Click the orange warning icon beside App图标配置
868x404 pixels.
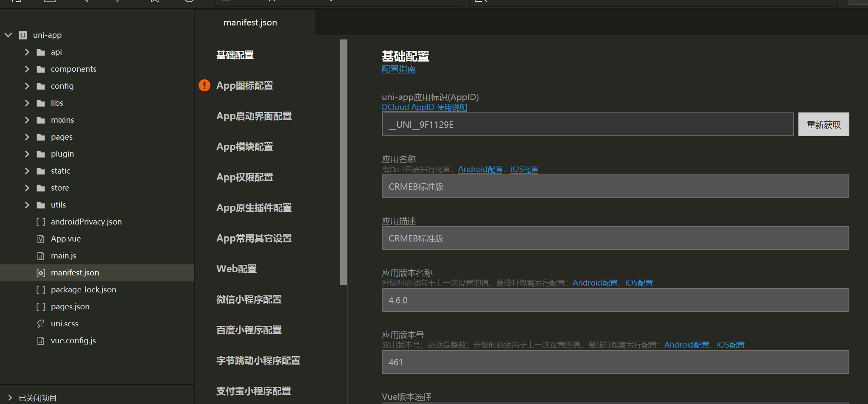pos(204,85)
